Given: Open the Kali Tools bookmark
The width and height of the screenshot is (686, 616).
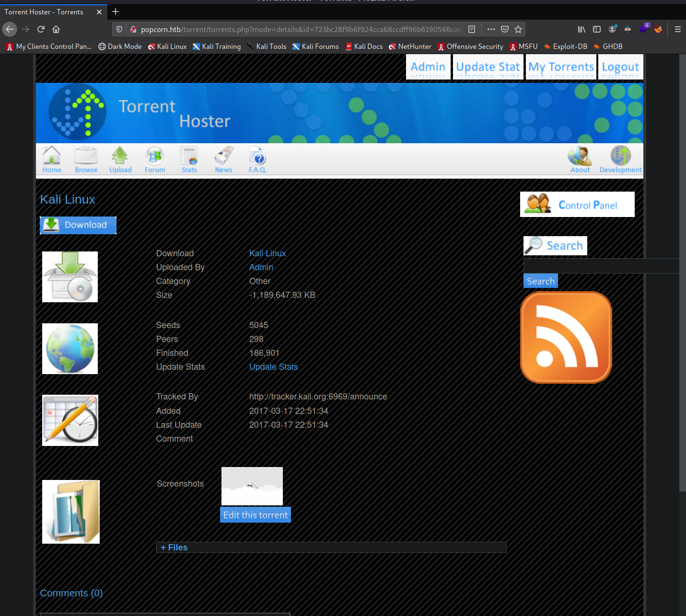Looking at the screenshot, I should point(267,46).
